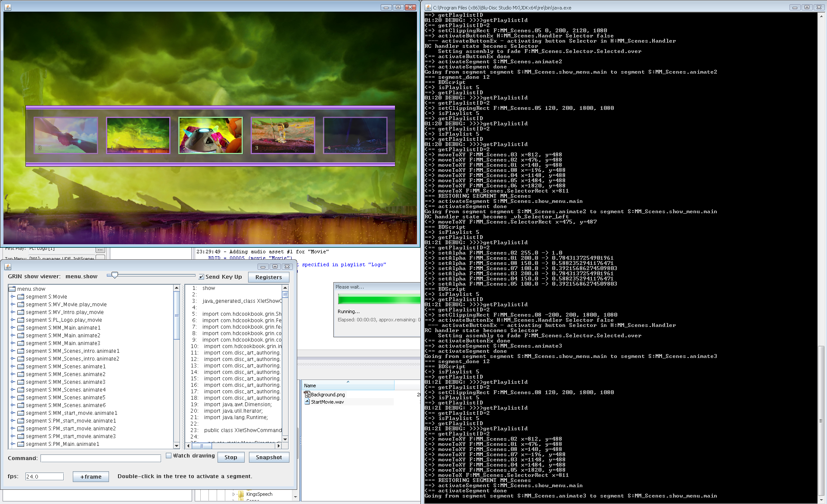Click the Java icon in GRIN viewer titlebar
The height and width of the screenshot is (504, 827).
8,267
